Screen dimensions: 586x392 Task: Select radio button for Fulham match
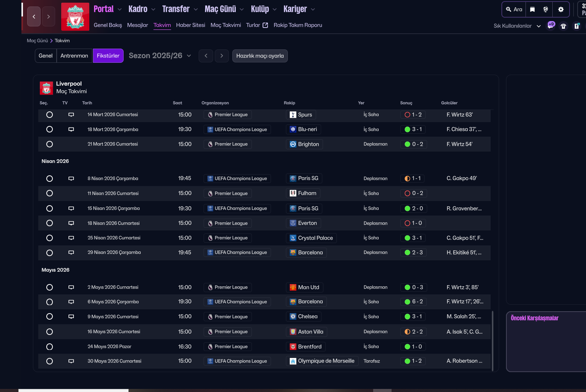point(49,193)
